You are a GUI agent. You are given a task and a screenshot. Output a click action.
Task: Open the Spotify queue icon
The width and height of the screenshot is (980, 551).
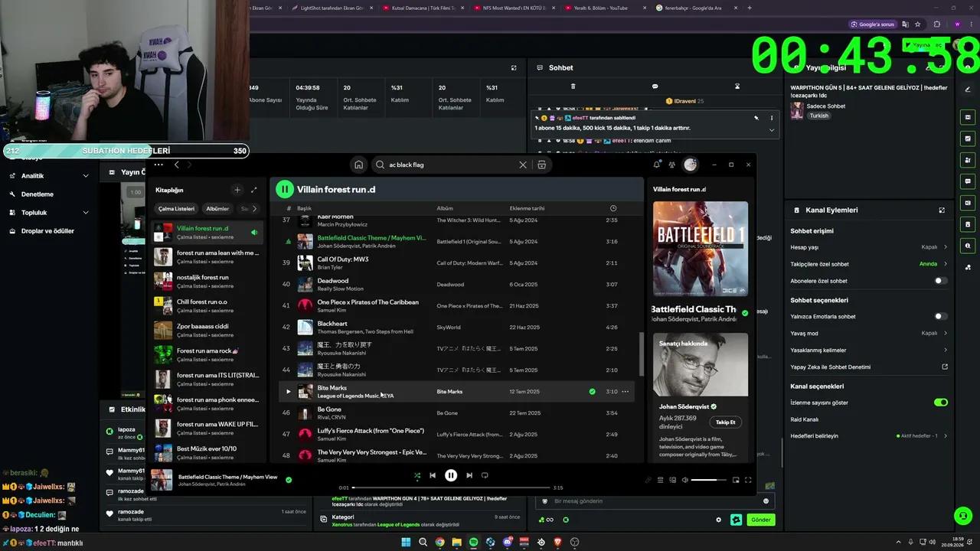click(661, 480)
